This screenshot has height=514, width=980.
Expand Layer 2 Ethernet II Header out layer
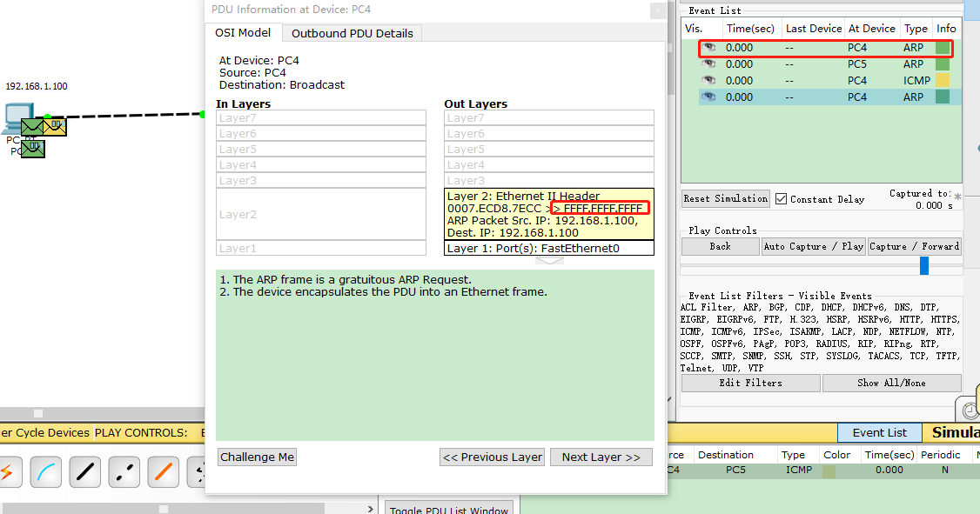[x=548, y=214]
